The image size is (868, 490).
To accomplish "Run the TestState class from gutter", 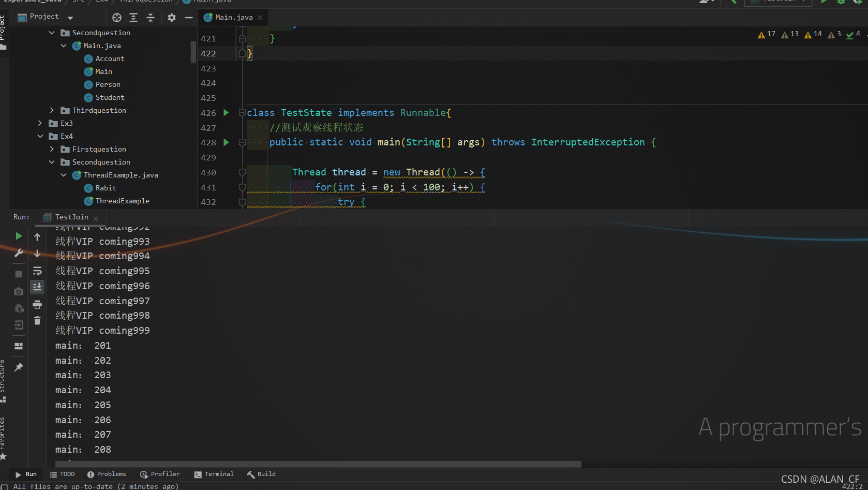I will click(x=226, y=112).
